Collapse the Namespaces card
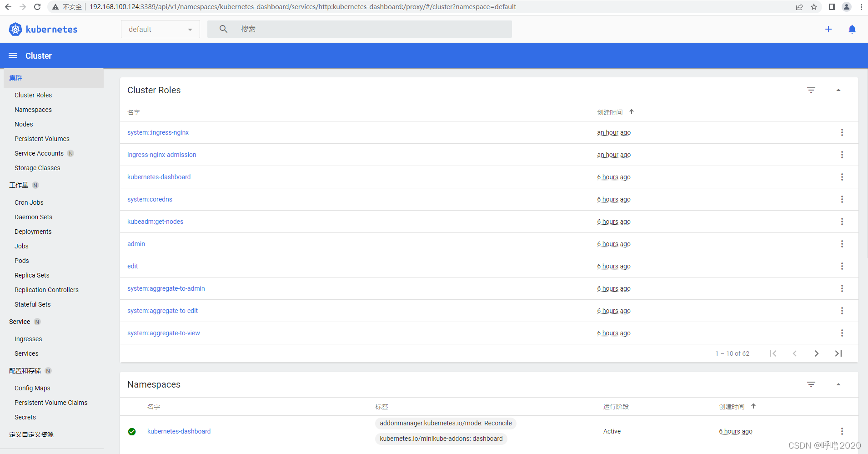Viewport: 868px width, 454px height. pos(838,384)
